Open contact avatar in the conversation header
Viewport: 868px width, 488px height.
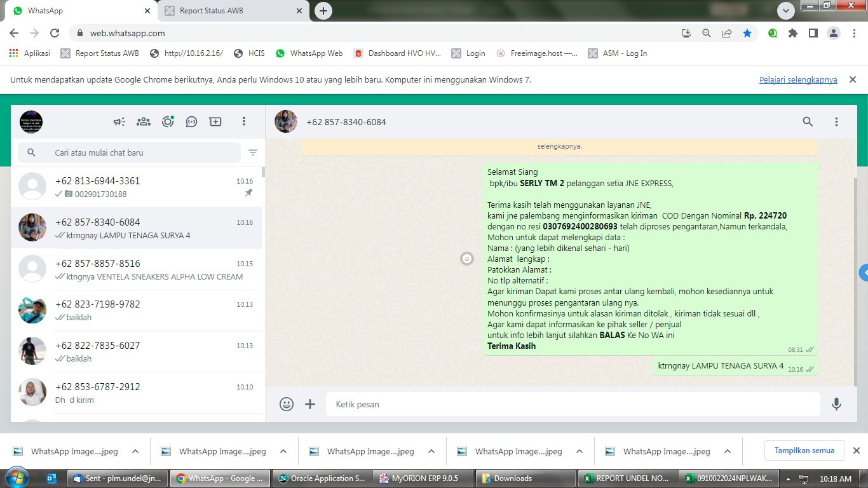coord(286,121)
